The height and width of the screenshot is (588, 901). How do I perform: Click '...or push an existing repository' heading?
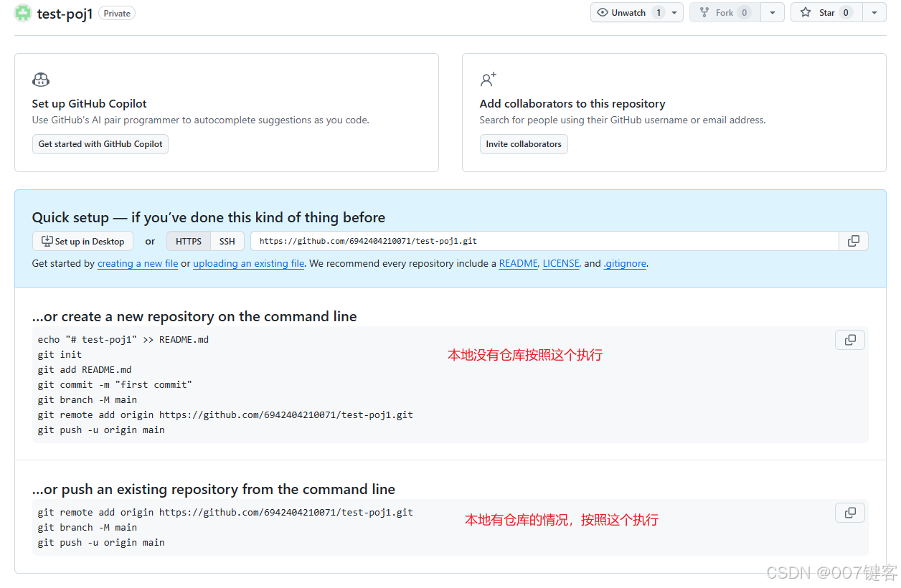click(x=214, y=490)
